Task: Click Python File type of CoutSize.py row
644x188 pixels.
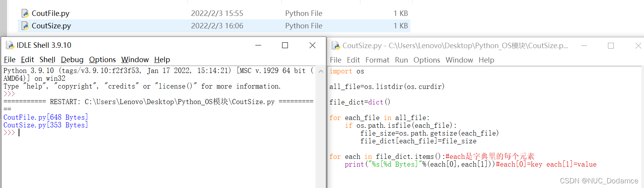Action: point(304,26)
